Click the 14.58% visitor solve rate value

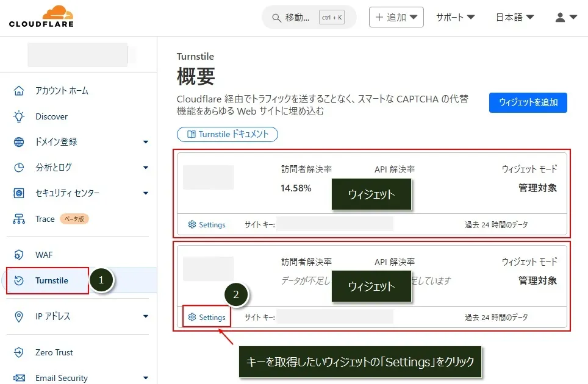[x=296, y=188]
